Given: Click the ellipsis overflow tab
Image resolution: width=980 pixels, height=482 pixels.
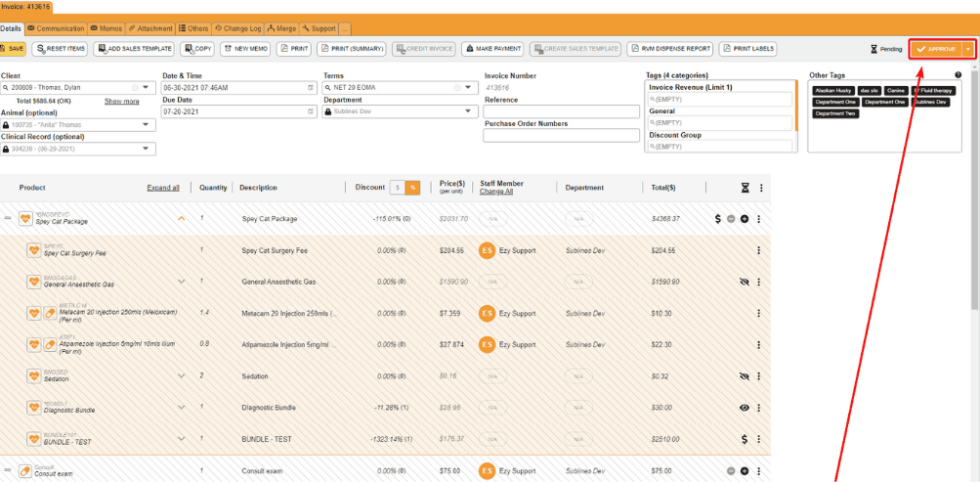Looking at the screenshot, I should 345,28.
